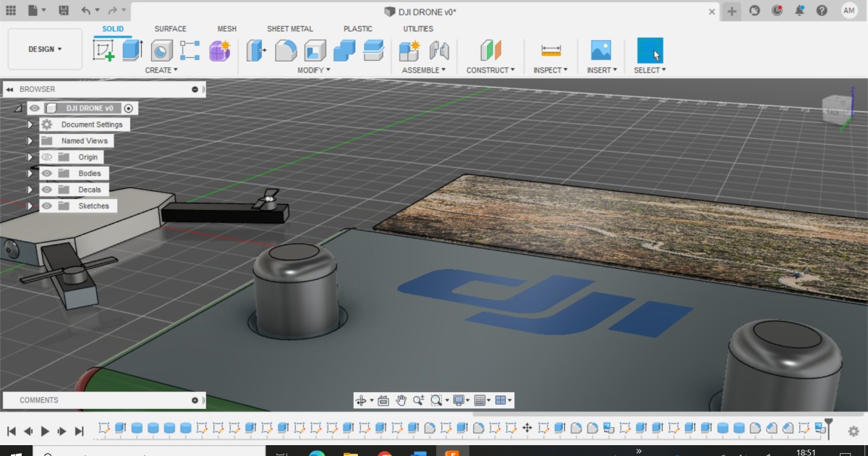The height and width of the screenshot is (456, 868).
Task: Toggle visibility of the Decals folder
Action: pos(46,189)
